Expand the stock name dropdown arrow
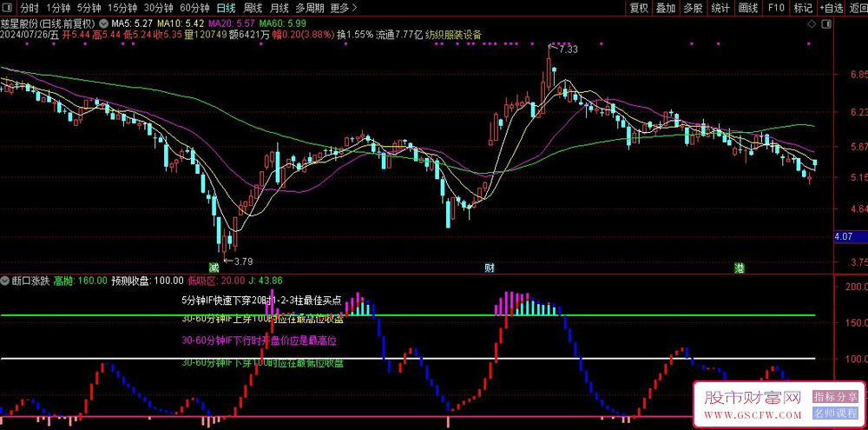This screenshot has width=868, height=430. pos(103,23)
